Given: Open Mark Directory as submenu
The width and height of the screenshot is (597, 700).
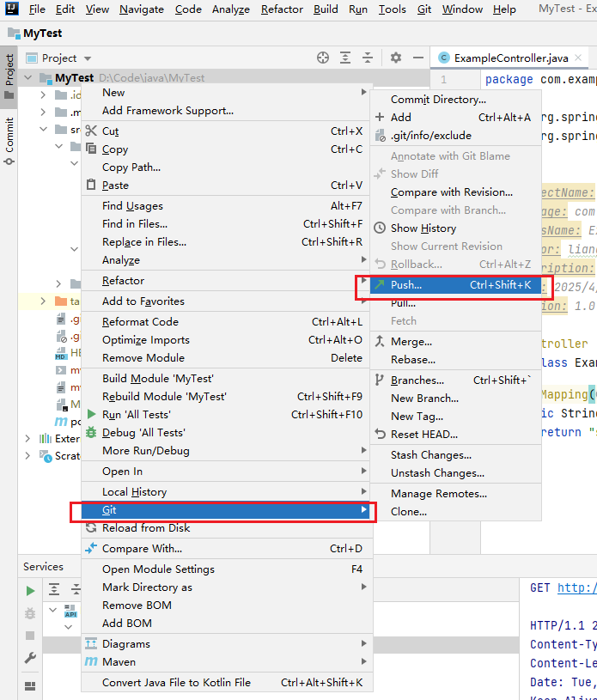Looking at the screenshot, I should (228, 587).
